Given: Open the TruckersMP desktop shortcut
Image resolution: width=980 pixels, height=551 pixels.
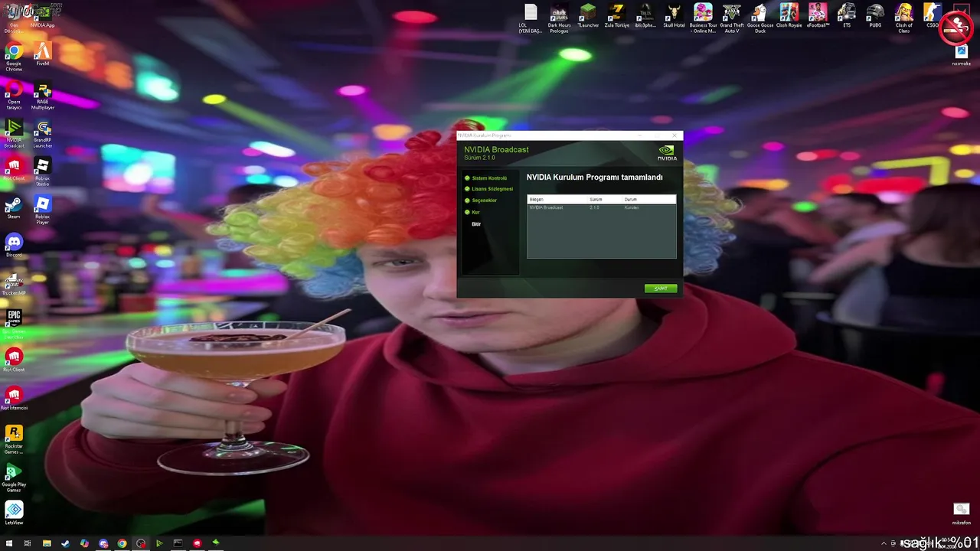Looking at the screenshot, I should [14, 284].
